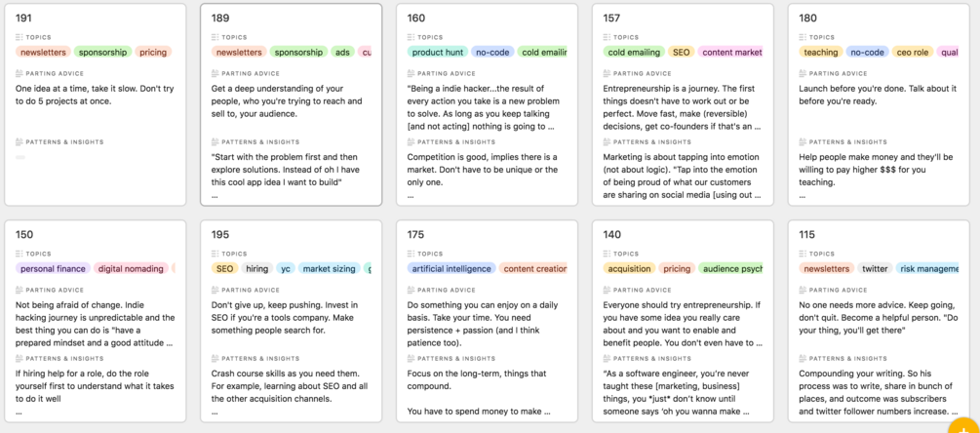Click Patterns & Insights icon in card 157
The height and width of the screenshot is (433, 980).
608,142
